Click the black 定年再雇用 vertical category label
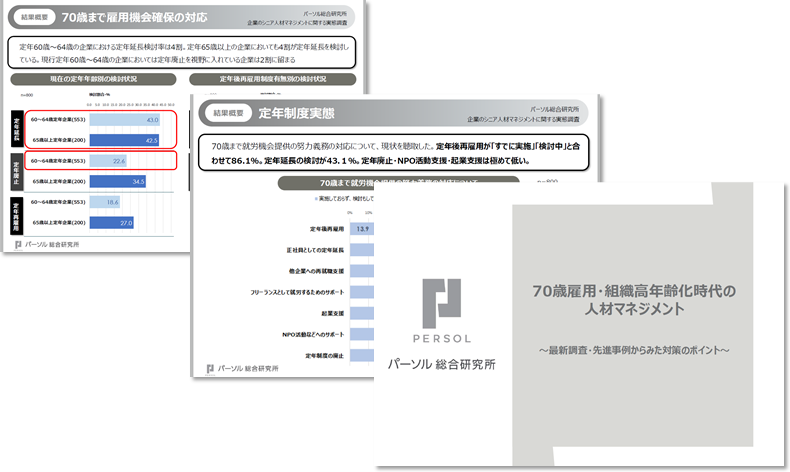790x472 pixels. click(16, 213)
